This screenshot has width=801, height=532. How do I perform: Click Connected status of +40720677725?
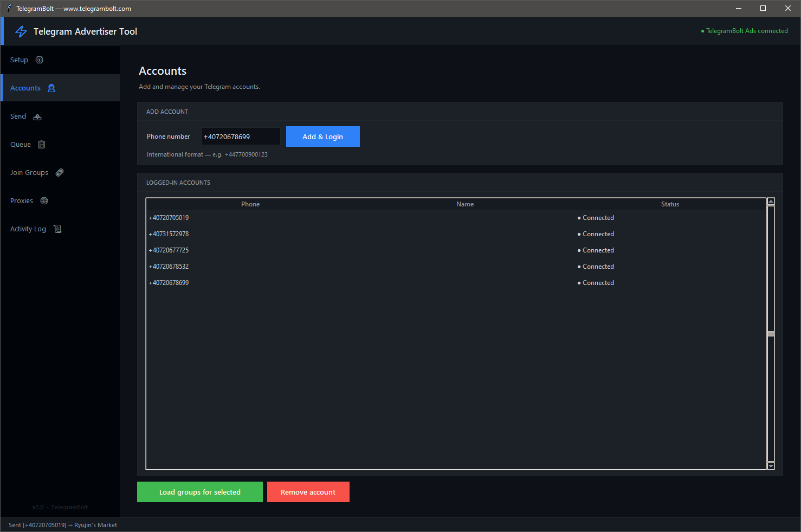[x=596, y=250]
